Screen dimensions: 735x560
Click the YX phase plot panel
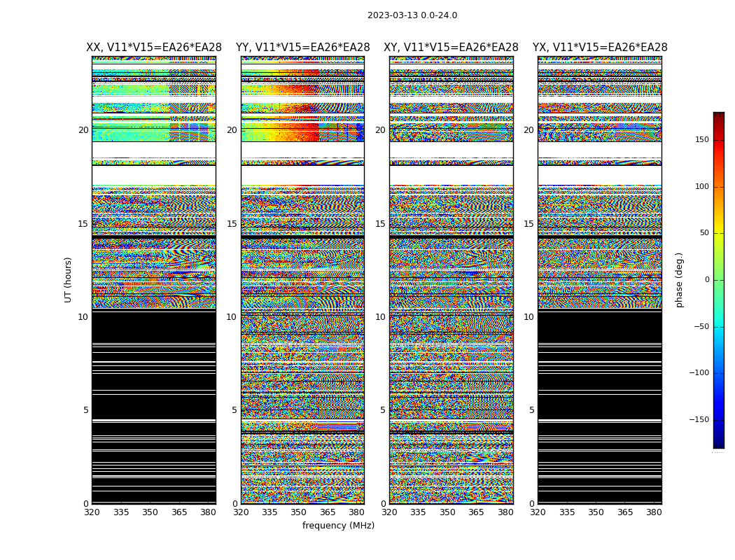(600, 280)
